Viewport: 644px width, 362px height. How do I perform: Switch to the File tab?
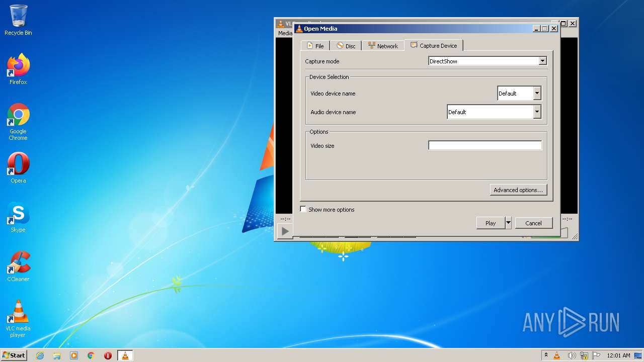point(315,46)
